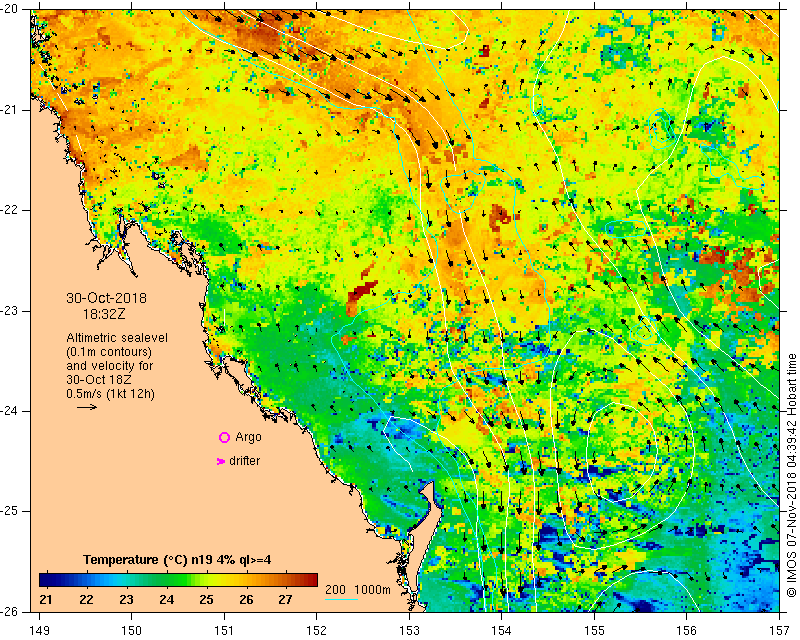Click the latitude axis label '-24'

[x=10, y=411]
